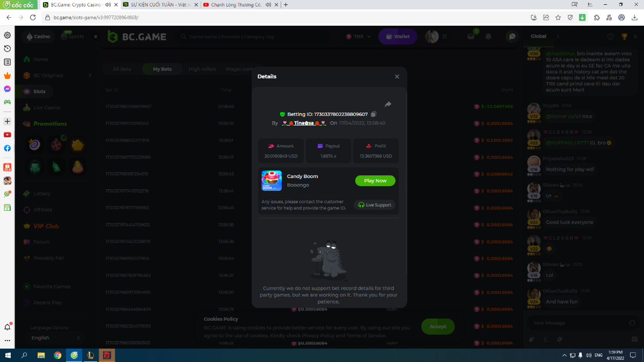644x362 pixels.
Task: Click the Candy Boom game thumbnail
Action: pyautogui.click(x=272, y=181)
